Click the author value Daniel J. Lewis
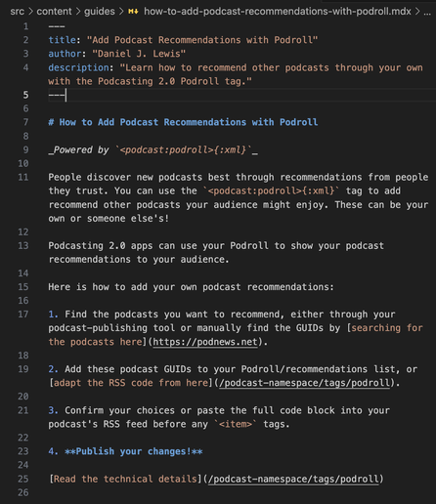The height and width of the screenshot is (504, 436). pyautogui.click(x=139, y=54)
